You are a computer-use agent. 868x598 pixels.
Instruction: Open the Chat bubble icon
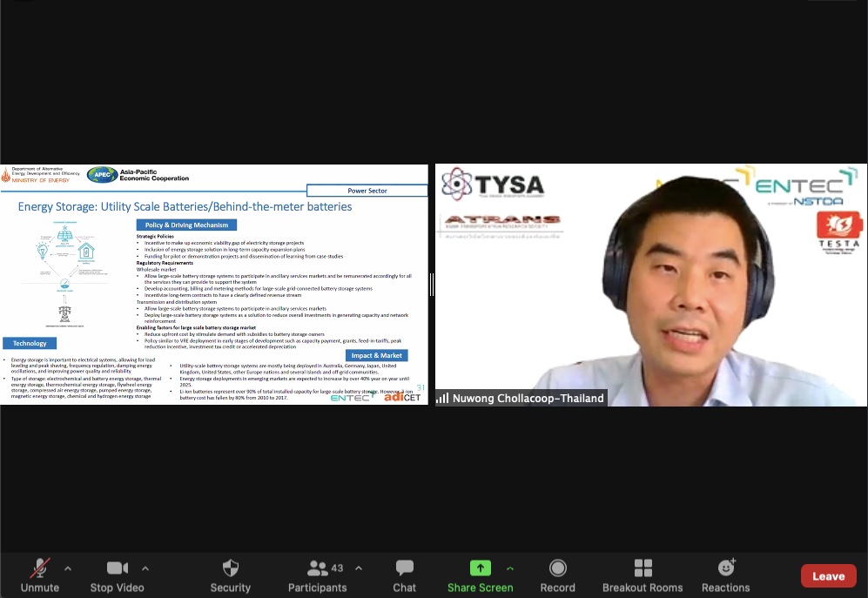[405, 568]
